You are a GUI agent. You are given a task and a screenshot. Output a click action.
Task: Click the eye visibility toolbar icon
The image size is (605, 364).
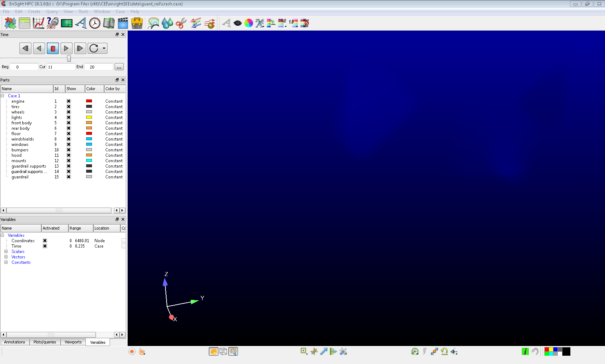coord(238,23)
